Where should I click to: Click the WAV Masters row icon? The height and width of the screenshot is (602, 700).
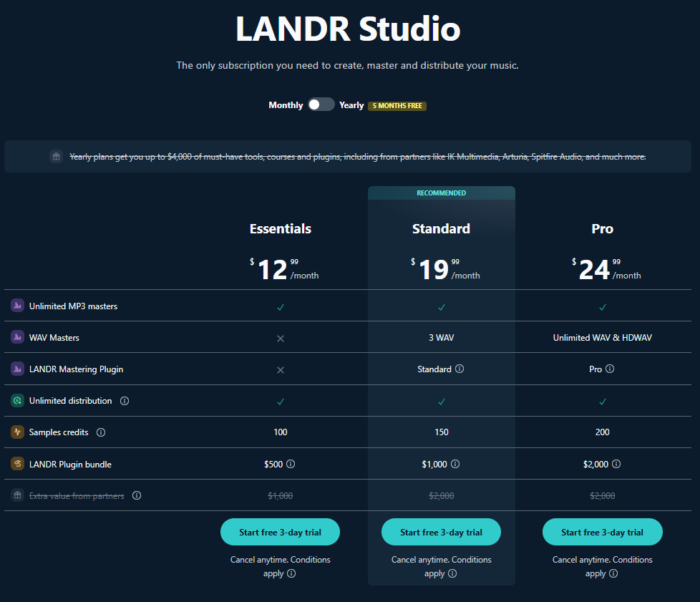coord(17,337)
